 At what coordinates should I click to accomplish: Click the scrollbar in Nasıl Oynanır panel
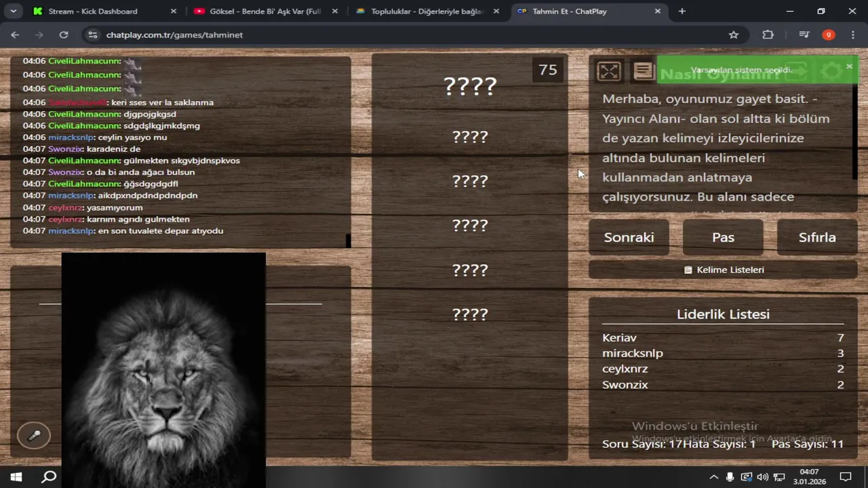pos(854,132)
